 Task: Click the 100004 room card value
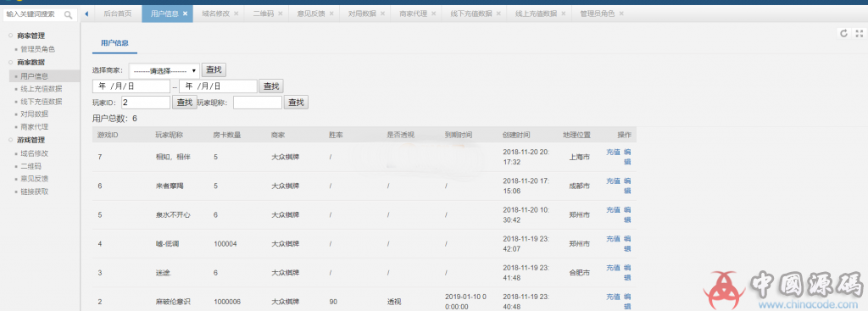(x=225, y=243)
